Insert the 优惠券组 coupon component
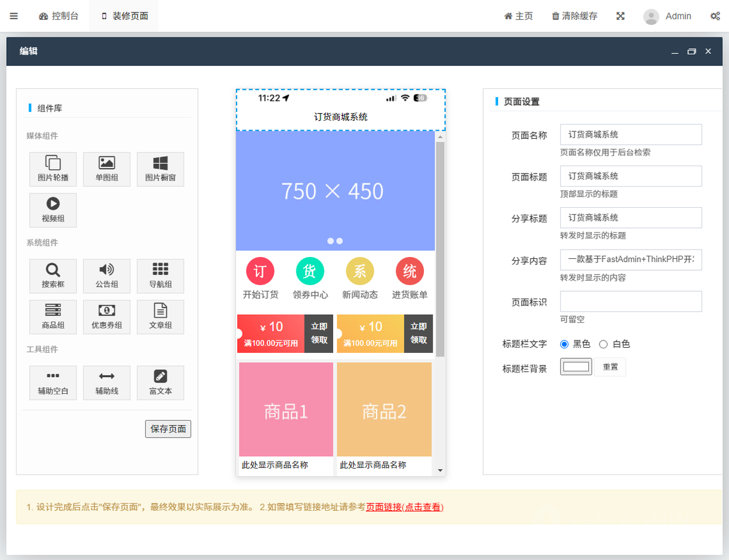729x560 pixels. click(x=106, y=317)
